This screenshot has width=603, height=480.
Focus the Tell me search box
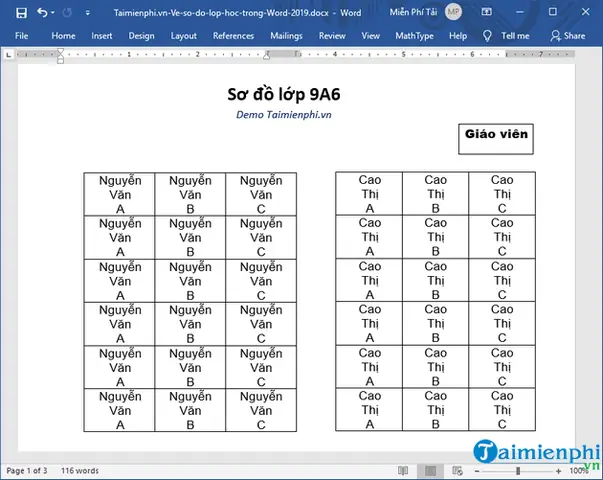coord(515,36)
